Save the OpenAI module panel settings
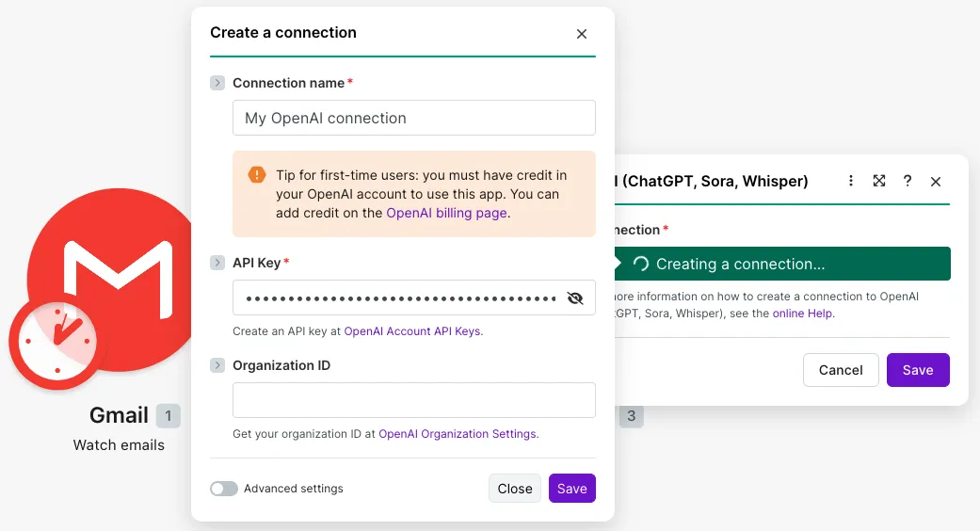 pos(918,370)
